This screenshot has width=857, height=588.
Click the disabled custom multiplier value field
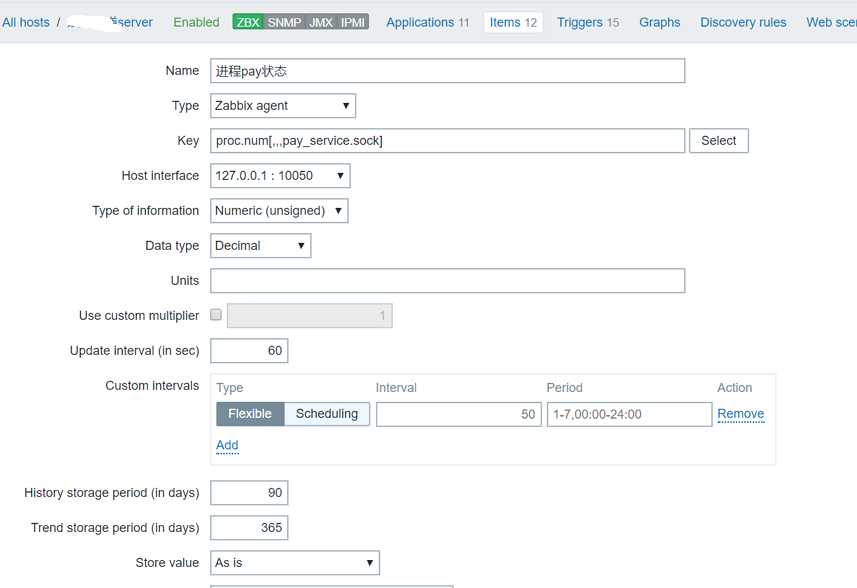pyautogui.click(x=309, y=316)
